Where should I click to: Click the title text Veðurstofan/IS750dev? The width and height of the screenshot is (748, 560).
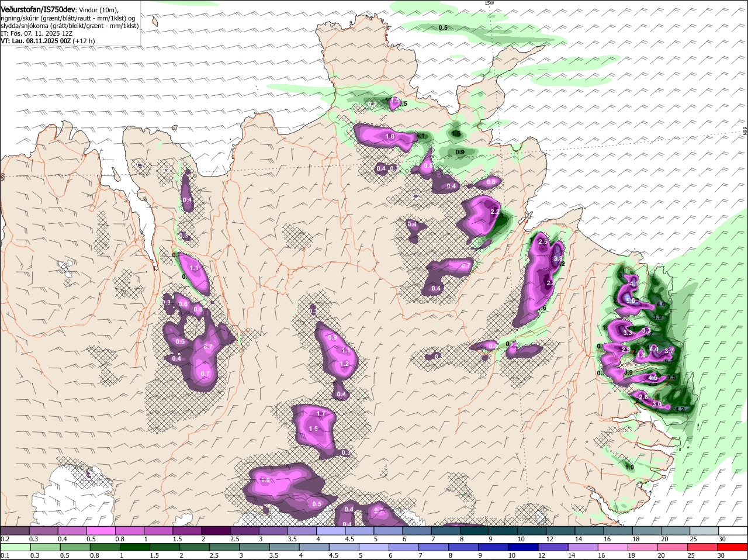pos(39,9)
